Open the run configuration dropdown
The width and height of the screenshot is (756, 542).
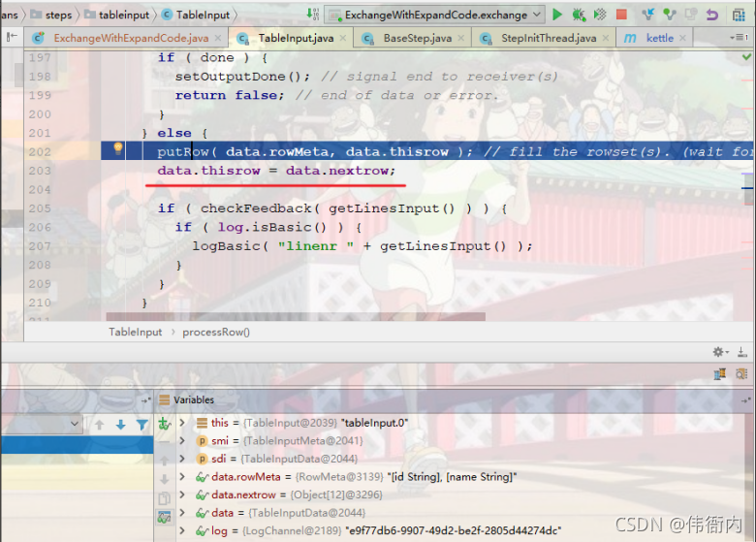click(x=435, y=15)
